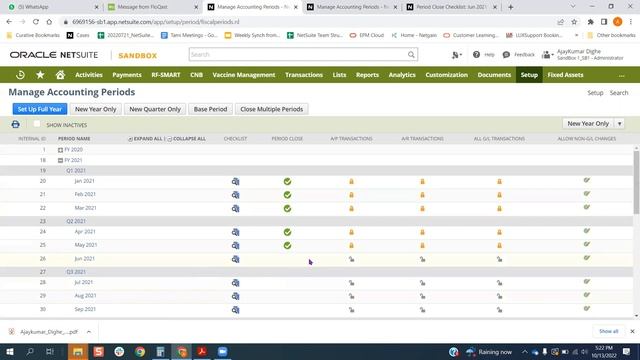Open the Jun 2021 period link
Viewport: 640px width, 360px height.
click(84, 259)
